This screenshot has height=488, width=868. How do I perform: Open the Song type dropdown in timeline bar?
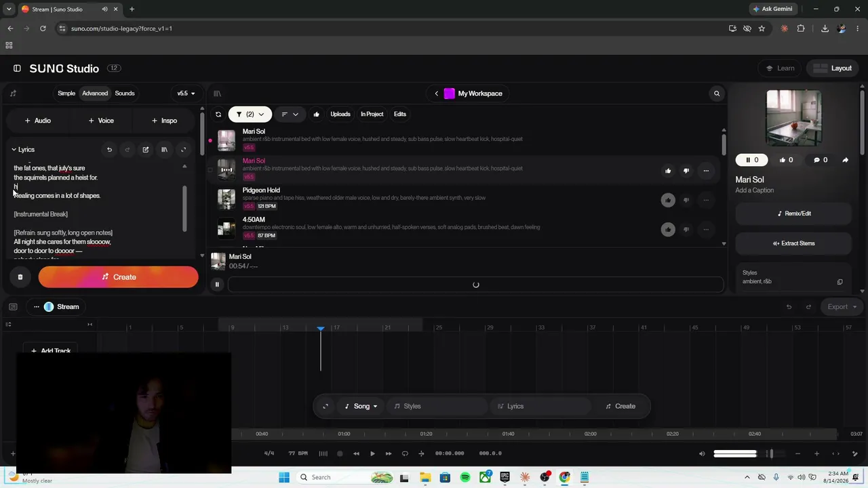tap(361, 407)
